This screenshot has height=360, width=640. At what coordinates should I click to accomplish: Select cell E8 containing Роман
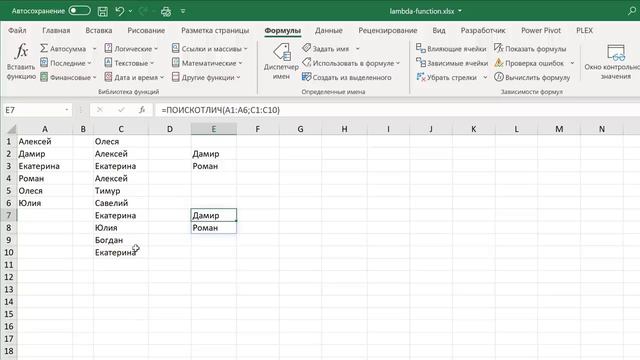coord(213,228)
